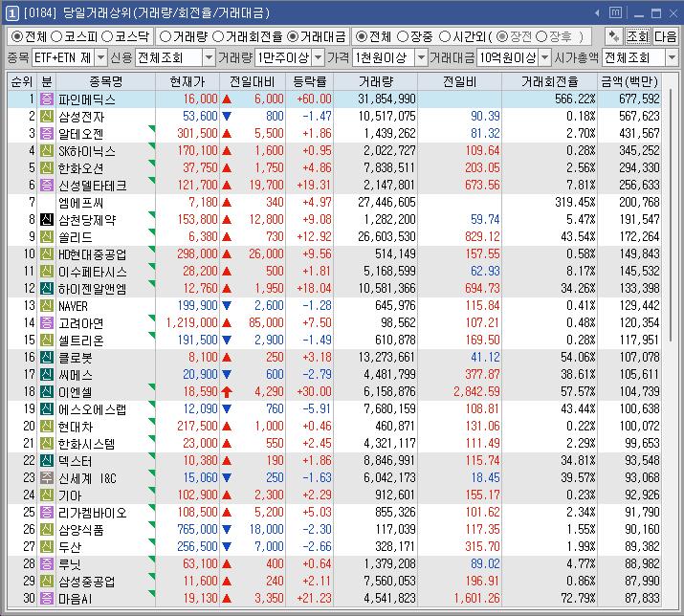Open the 종목 ETF+ETN 제외 dropdown

click(100, 57)
